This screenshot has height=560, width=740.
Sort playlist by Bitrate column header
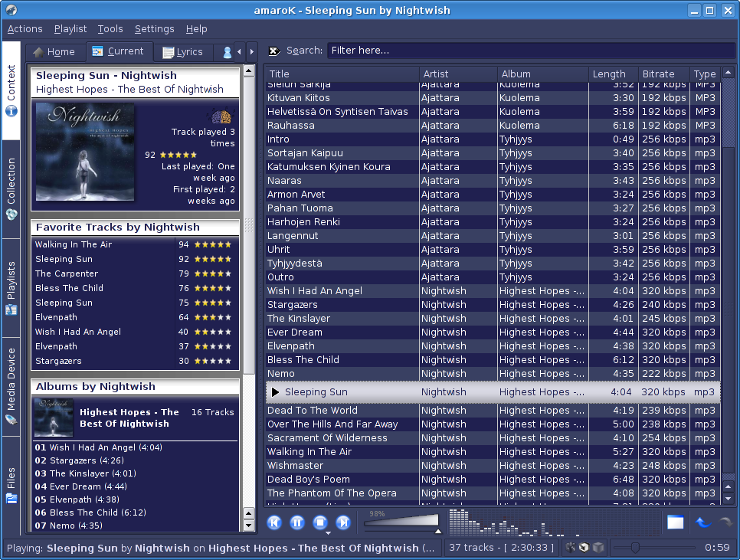663,74
